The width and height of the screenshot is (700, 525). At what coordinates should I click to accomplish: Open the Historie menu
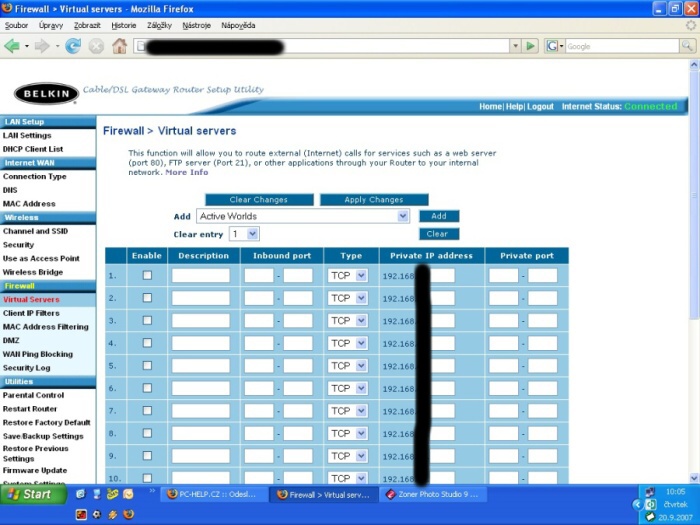[x=124, y=25]
